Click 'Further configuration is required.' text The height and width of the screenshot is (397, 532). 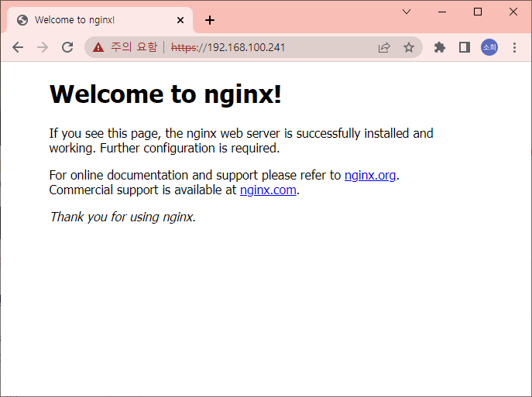pyautogui.click(x=190, y=148)
